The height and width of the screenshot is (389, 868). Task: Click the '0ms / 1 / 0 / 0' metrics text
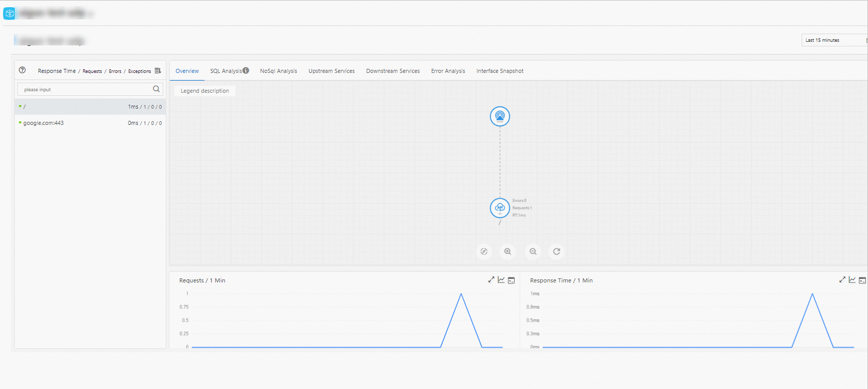[x=145, y=123]
